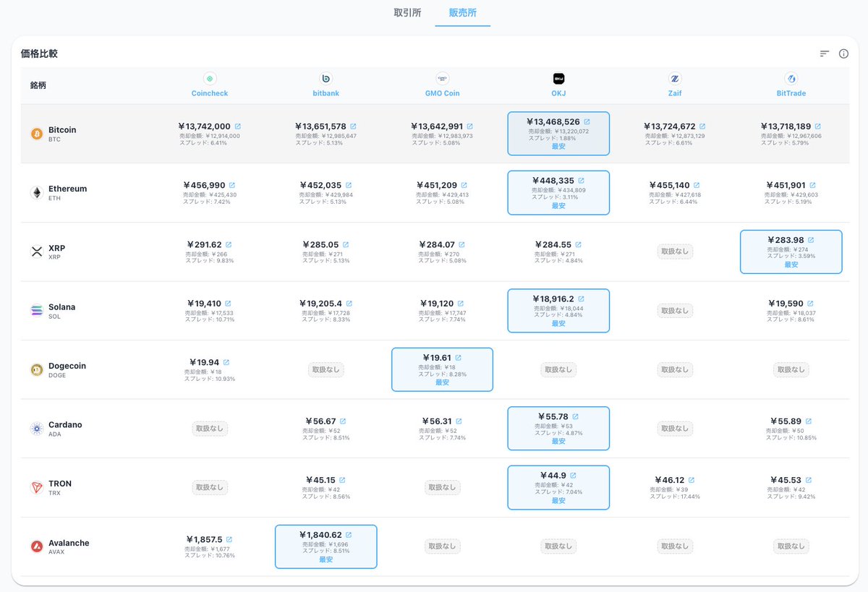Click the Avalanche coin icon

pos(37,546)
